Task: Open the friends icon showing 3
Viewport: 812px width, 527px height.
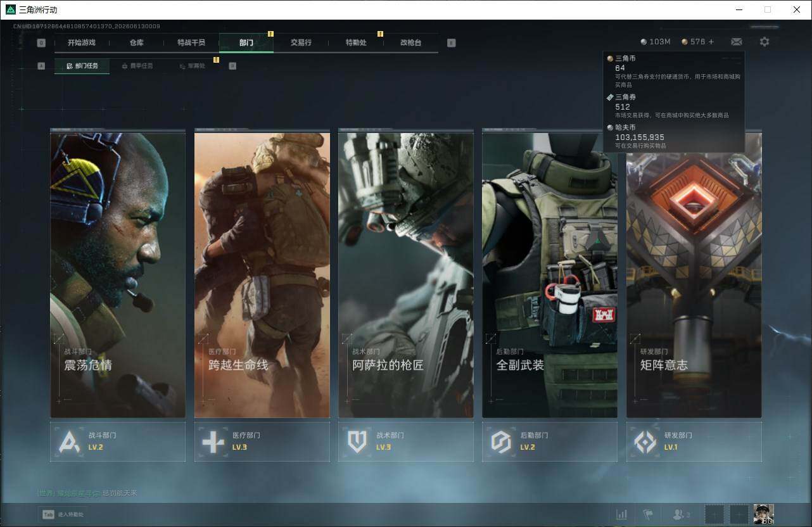Action: (682, 514)
